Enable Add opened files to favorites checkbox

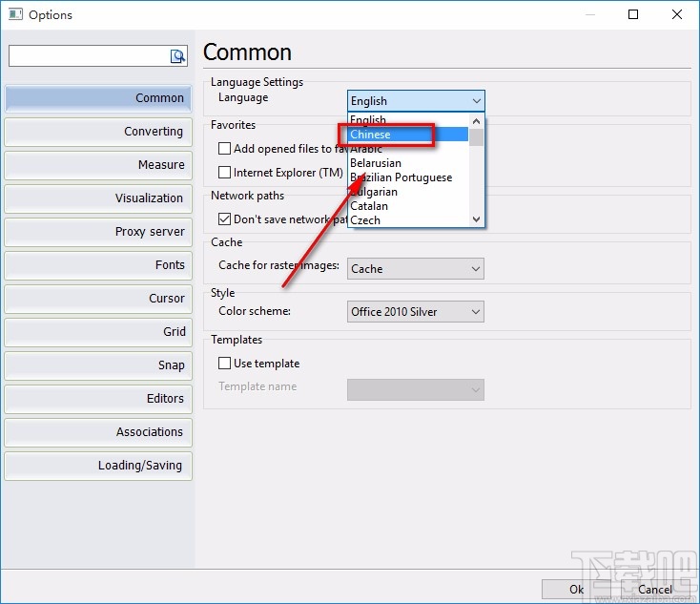tap(224, 148)
